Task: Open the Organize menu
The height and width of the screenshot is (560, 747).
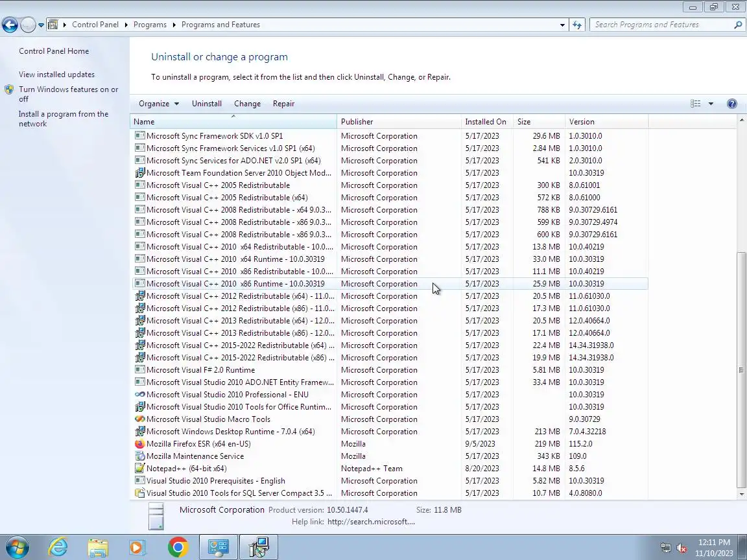Action: (159, 104)
